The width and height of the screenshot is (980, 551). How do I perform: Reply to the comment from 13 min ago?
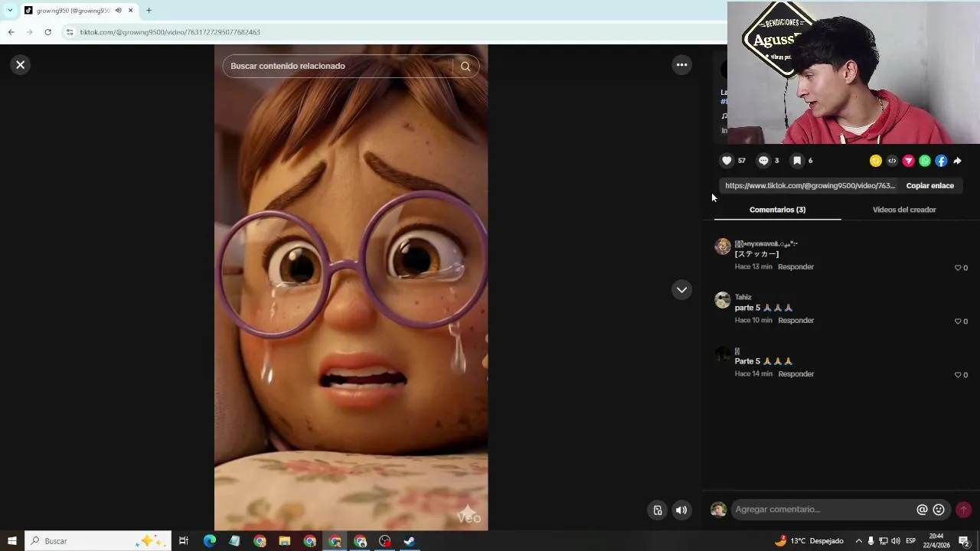click(795, 267)
